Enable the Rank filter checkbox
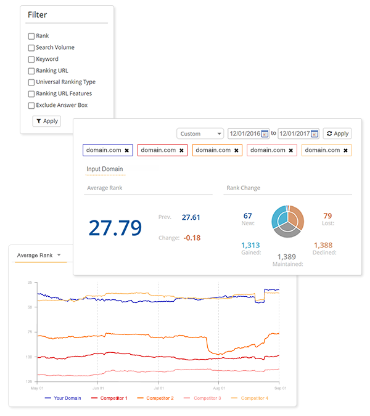 [x=31, y=36]
